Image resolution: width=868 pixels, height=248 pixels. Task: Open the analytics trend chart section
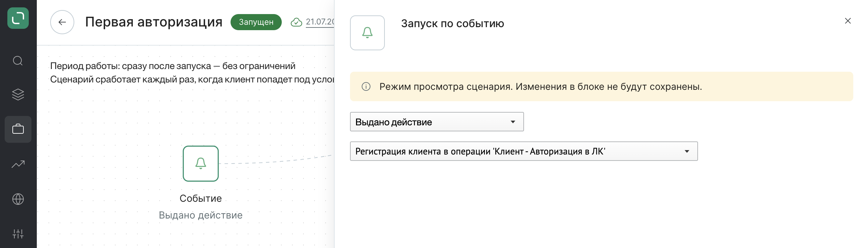18,164
